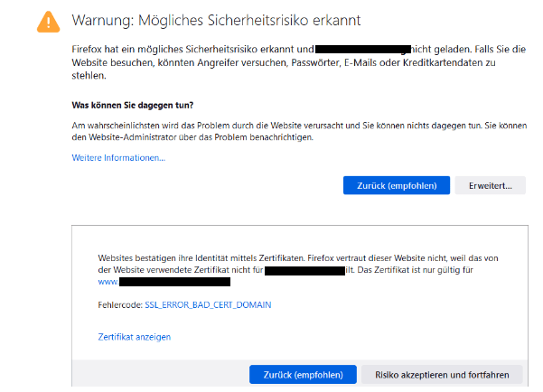
Task: Open the 'Erweitert...' details button
Action: (x=490, y=185)
